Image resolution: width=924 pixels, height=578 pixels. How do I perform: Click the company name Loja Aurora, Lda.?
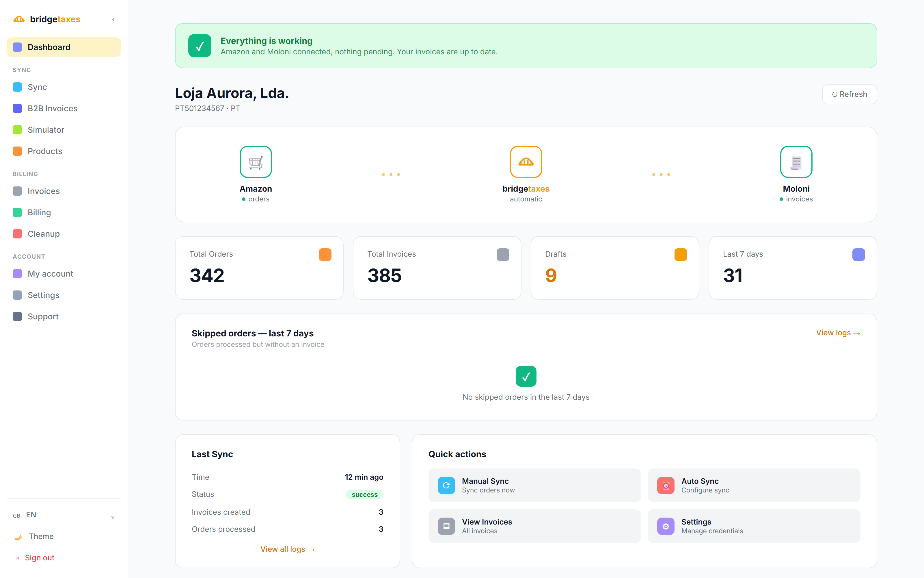coord(232,93)
